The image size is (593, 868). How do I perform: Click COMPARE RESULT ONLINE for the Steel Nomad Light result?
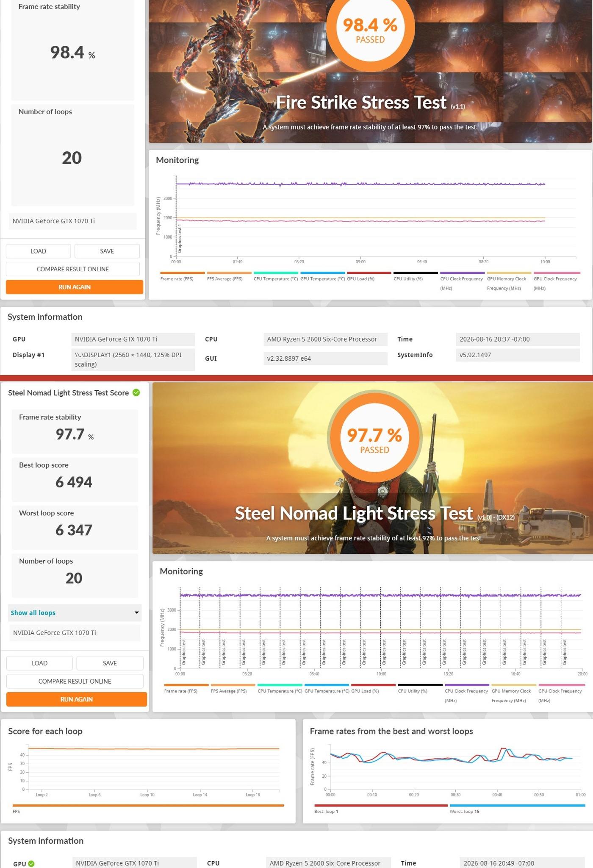pos(75,681)
